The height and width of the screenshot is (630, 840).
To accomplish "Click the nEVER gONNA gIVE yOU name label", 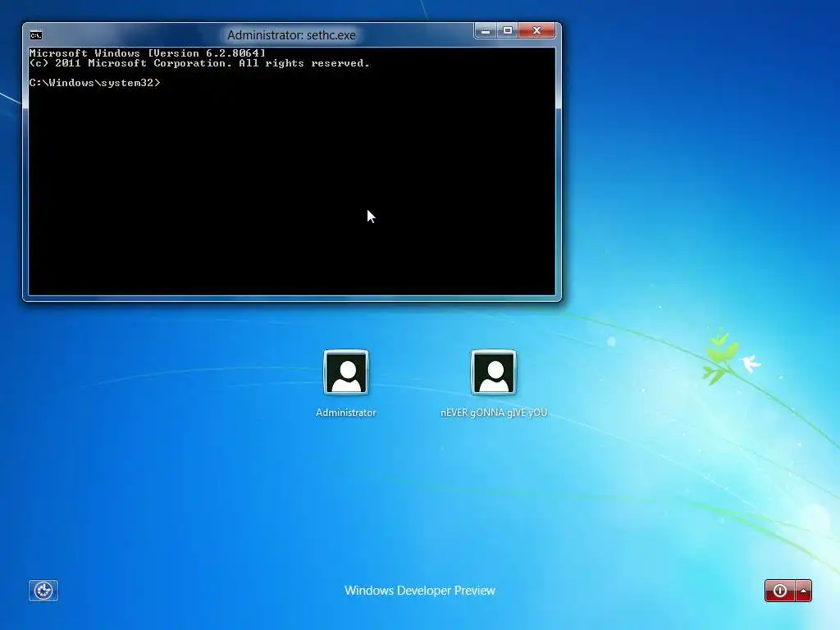I will [494, 413].
